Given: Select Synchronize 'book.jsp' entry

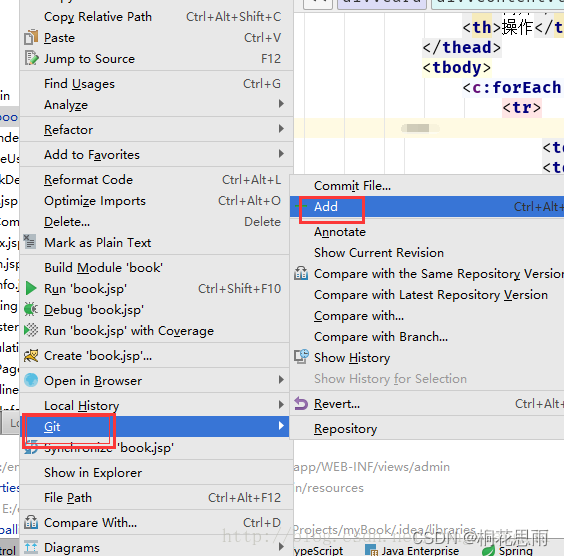Looking at the screenshot, I should click(x=156, y=448).
